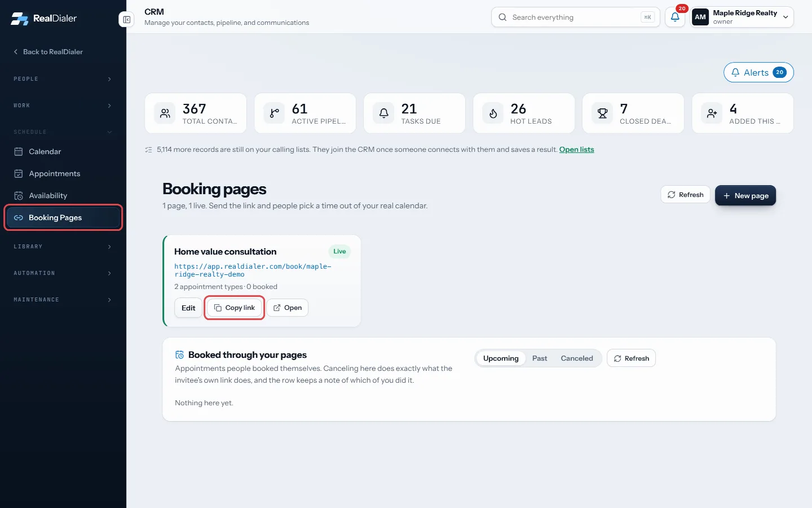Click the Active Pipeline branch icon
Image resolution: width=812 pixels, height=508 pixels.
(274, 113)
